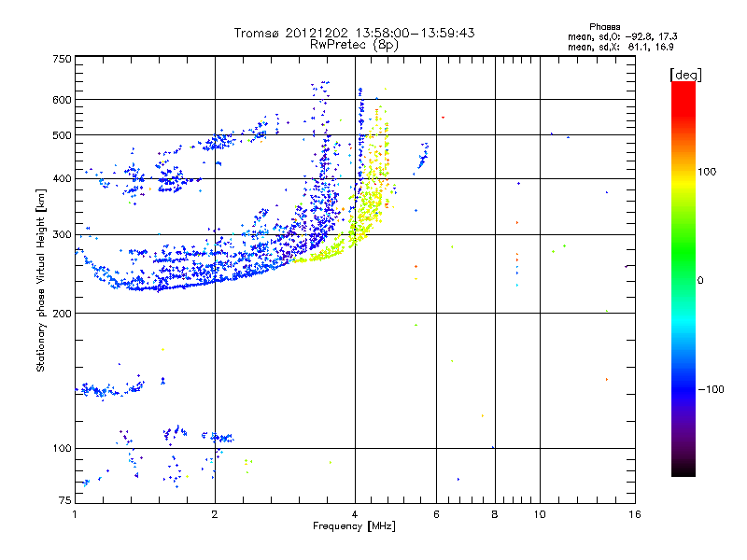Click the frequency axis '16' label

click(635, 514)
